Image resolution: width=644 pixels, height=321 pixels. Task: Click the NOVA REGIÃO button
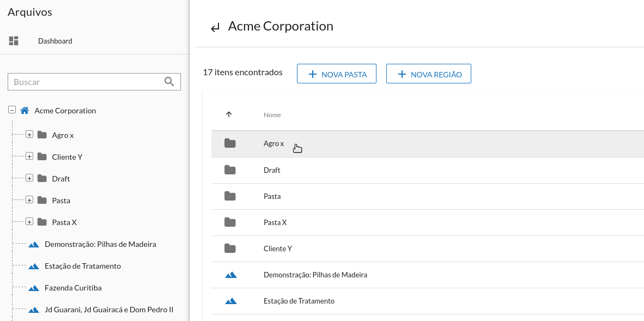tap(429, 74)
